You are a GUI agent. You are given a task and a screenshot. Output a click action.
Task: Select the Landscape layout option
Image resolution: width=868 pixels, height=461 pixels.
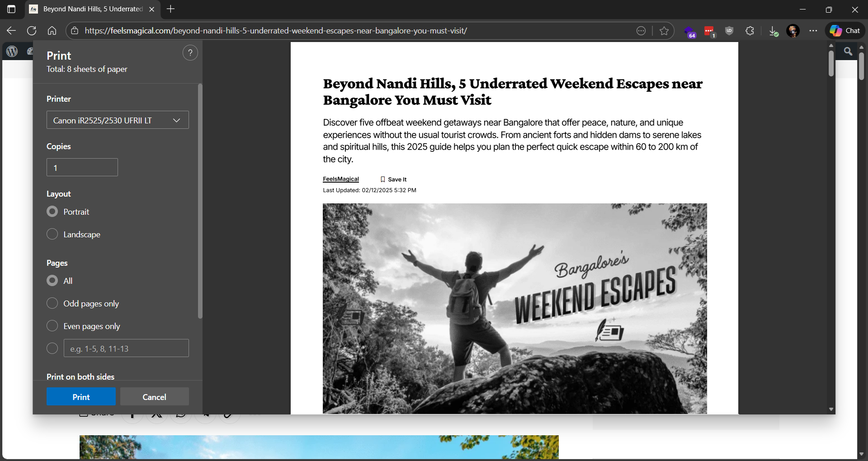pos(52,234)
